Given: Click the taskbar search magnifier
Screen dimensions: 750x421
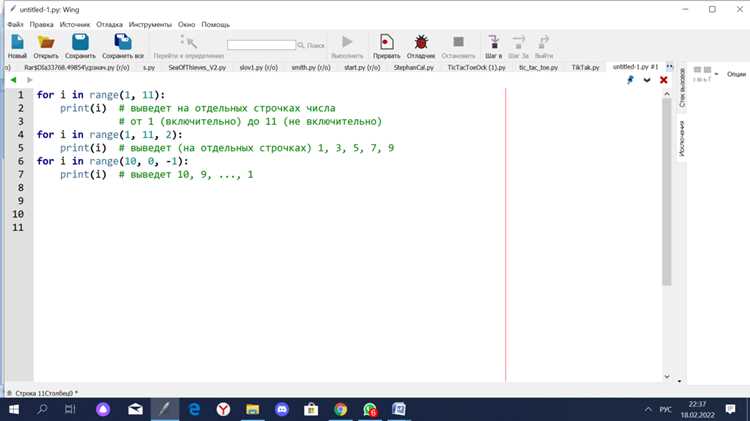Looking at the screenshot, I should point(42,410).
